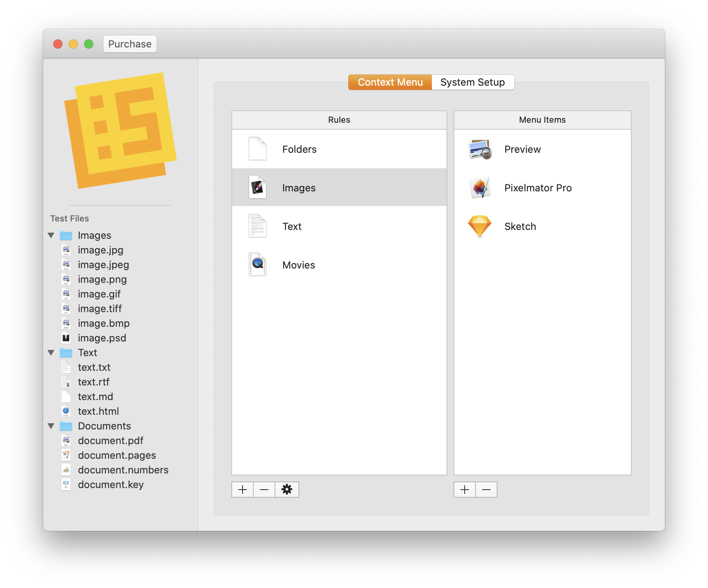The height and width of the screenshot is (588, 708).
Task: Click the document.pages file icon
Action: pos(66,455)
